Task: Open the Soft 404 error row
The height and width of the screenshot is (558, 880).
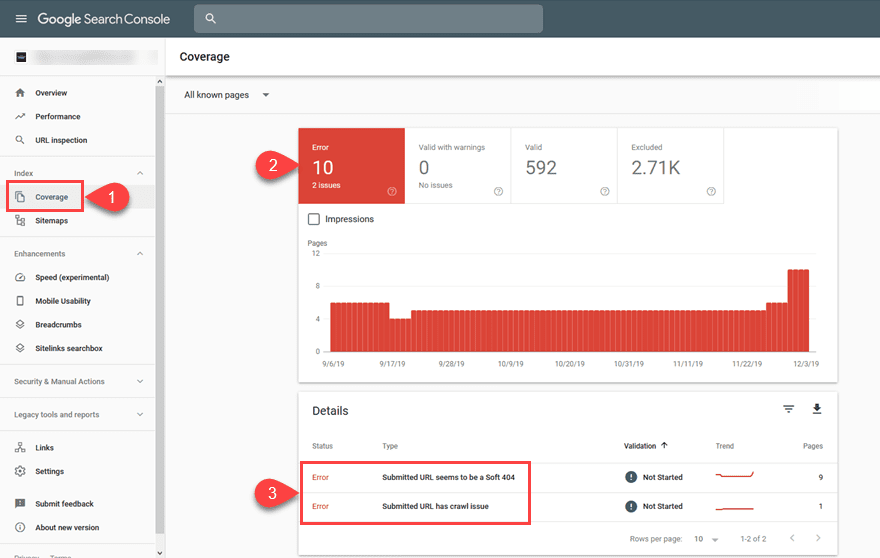Action: tap(448, 477)
